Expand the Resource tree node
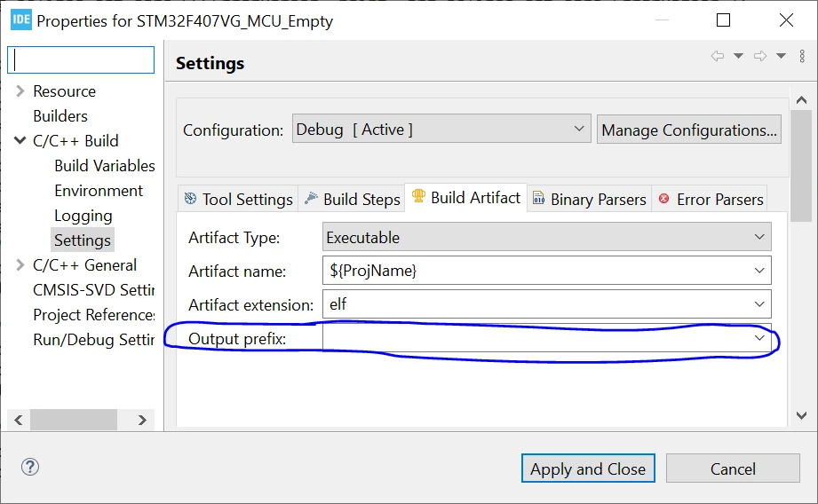 [20, 91]
